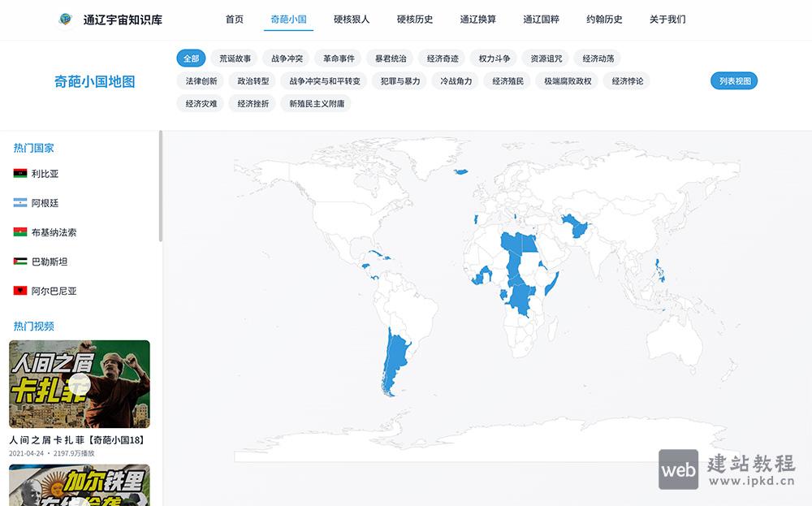Click the Argentina flag icon
Viewport: 812px width, 506px height.
tap(20, 203)
